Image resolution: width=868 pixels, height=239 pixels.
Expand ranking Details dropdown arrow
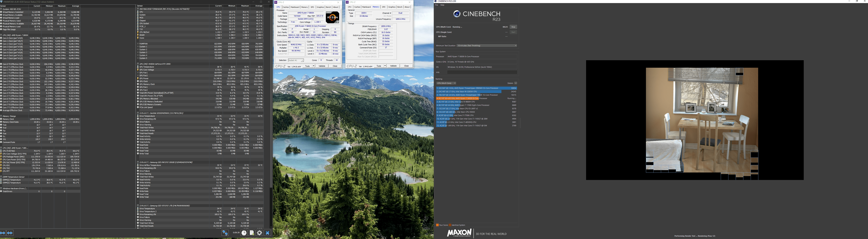516,83
